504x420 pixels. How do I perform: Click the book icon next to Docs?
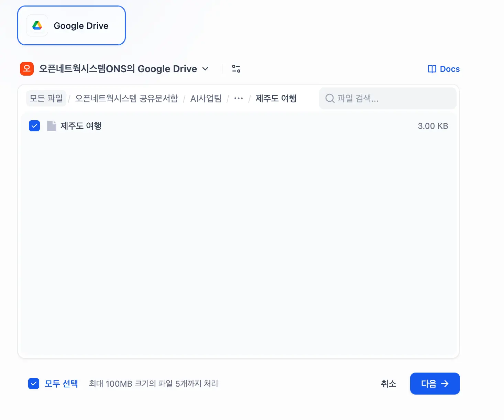click(x=432, y=69)
